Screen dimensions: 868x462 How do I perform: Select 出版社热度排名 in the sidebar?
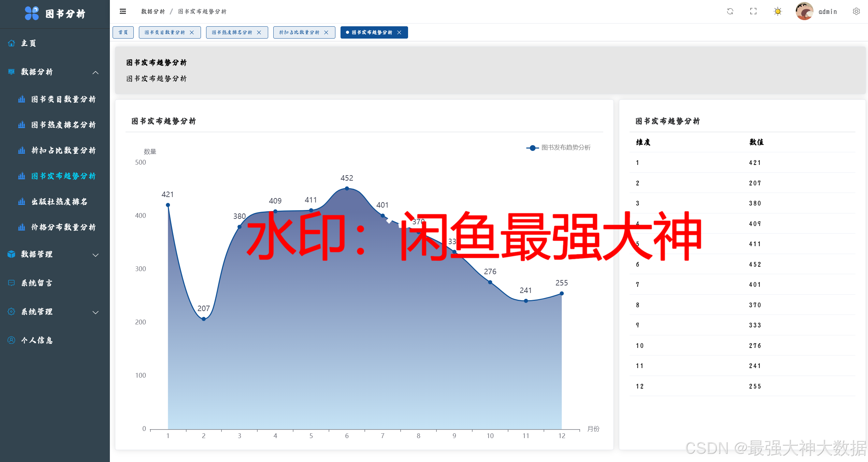tap(60, 202)
